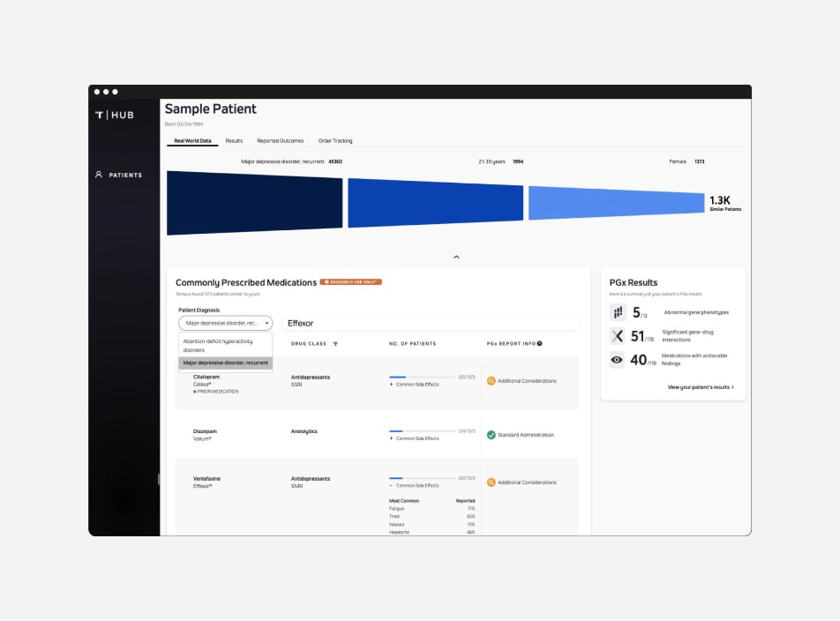
Task: Open the Patient Diagnosis dropdown
Action: (226, 324)
